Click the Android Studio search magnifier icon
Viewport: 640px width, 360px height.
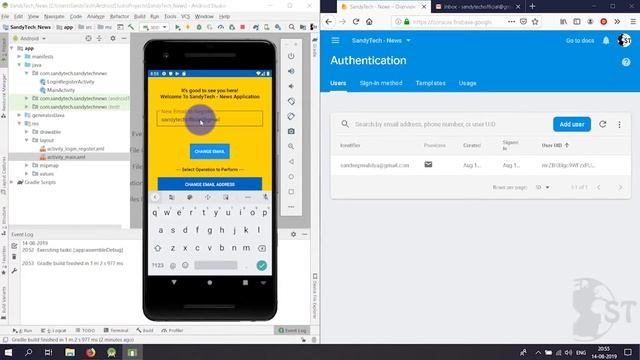(291, 27)
